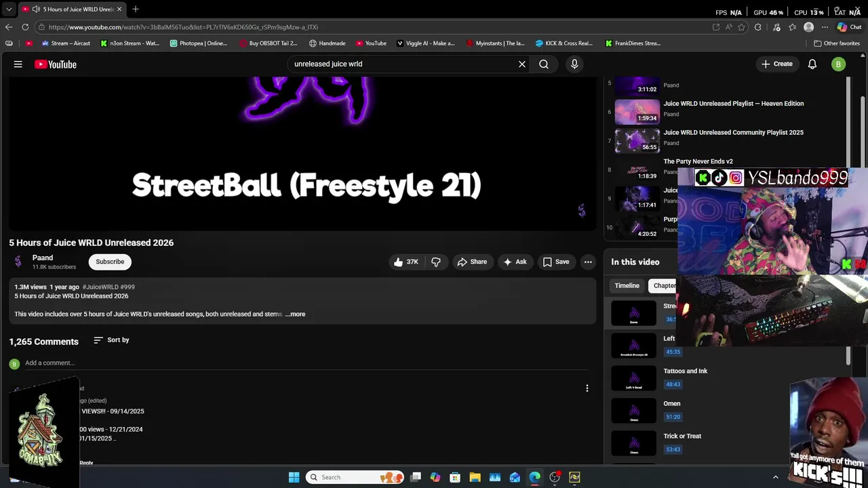The image size is (868, 488).
Task: Click the #999 hashtag
Action: (x=126, y=287)
